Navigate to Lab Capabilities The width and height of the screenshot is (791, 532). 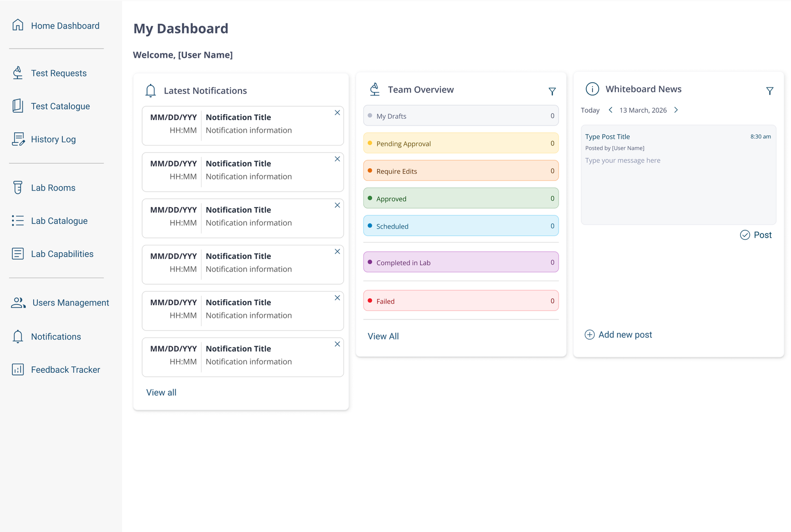pos(62,254)
